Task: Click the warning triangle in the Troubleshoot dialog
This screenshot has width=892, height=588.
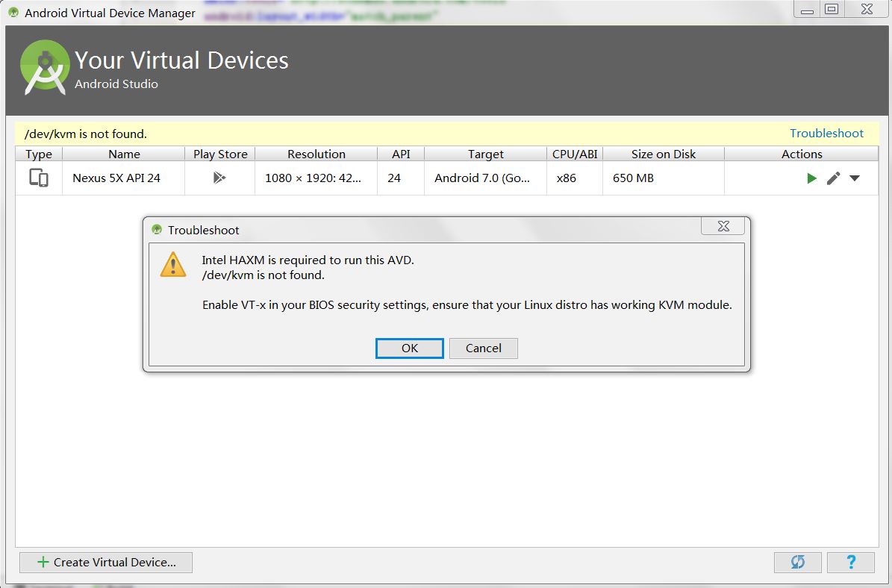Action: pos(173,265)
